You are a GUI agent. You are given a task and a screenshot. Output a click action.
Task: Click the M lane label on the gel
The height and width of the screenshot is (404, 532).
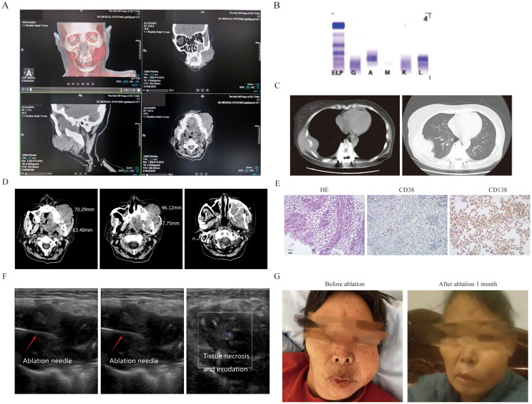pyautogui.click(x=388, y=73)
